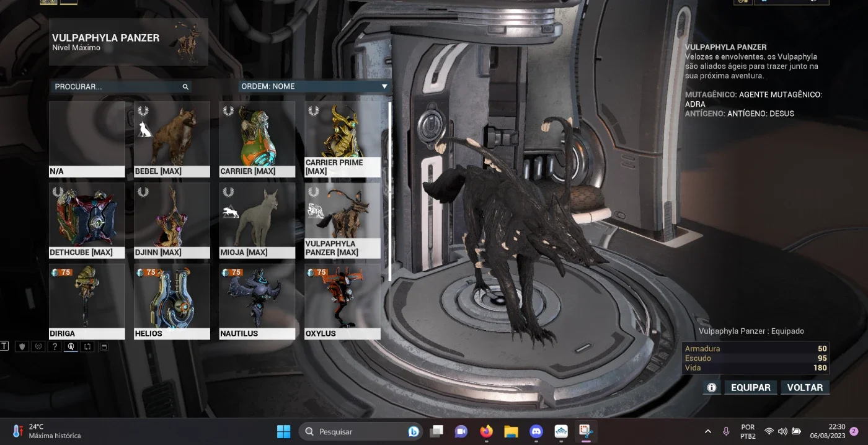
Task: Click the Vida stat row
Action: 755,367
